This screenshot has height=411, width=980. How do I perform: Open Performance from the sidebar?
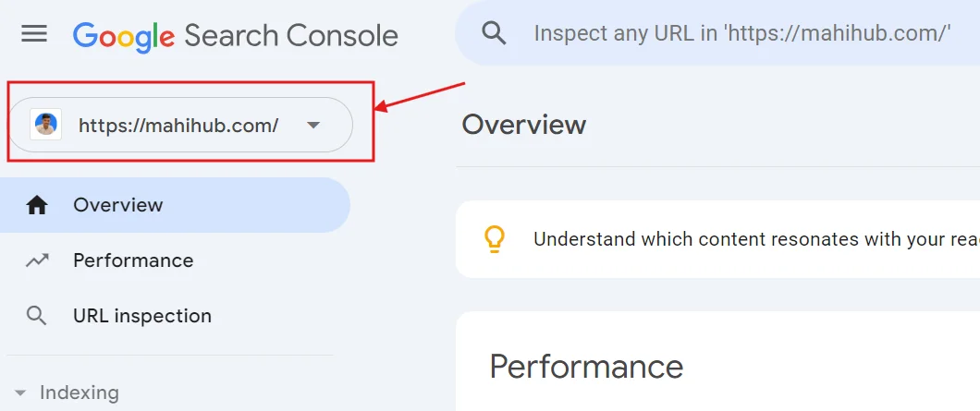point(133,260)
